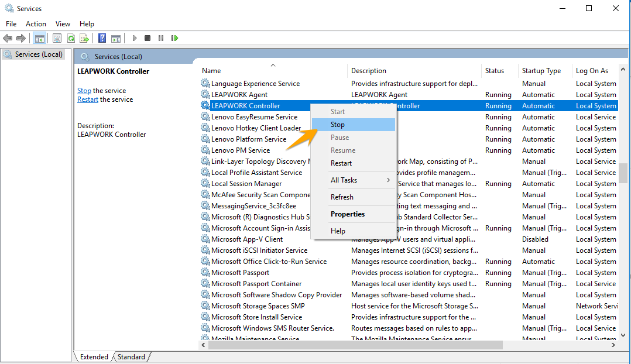The width and height of the screenshot is (631, 364).
Task: Select Properties in the context menu
Action: [x=348, y=214]
